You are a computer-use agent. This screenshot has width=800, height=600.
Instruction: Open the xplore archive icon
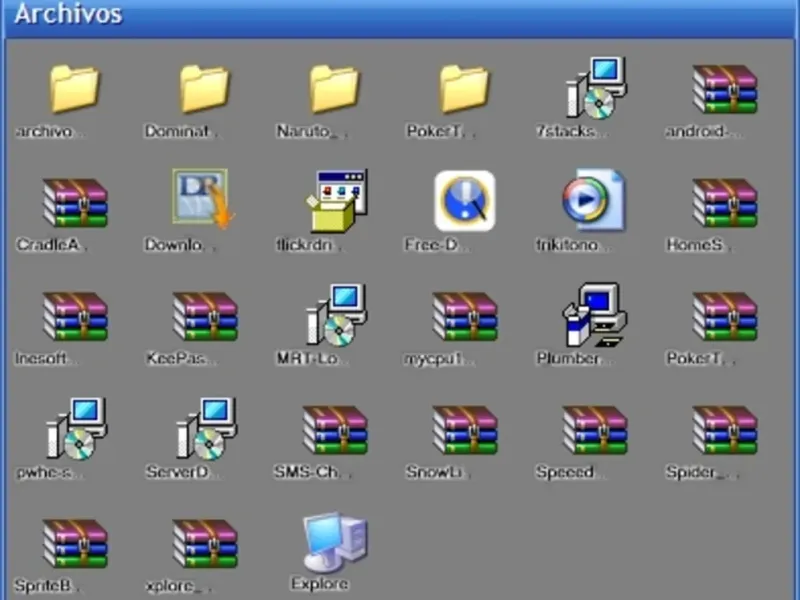pyautogui.click(x=205, y=544)
